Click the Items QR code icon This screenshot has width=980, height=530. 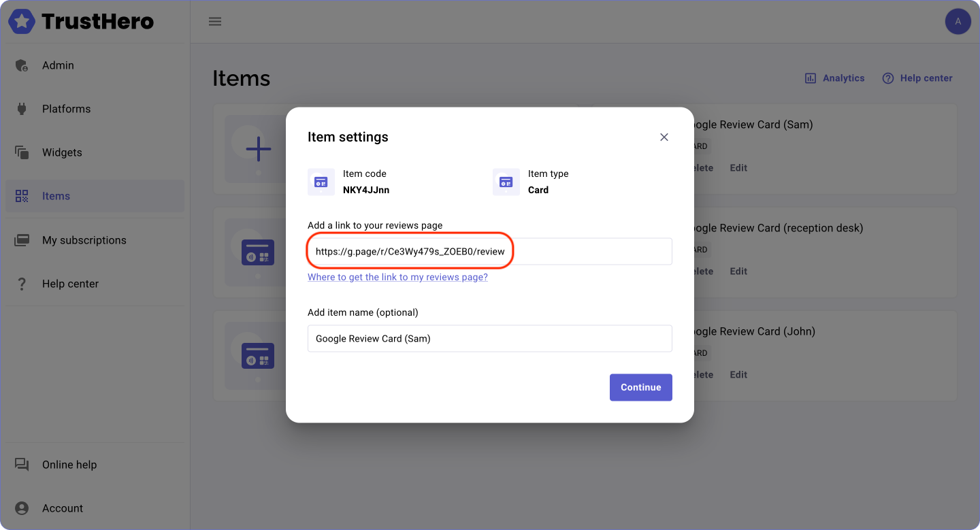(22, 196)
